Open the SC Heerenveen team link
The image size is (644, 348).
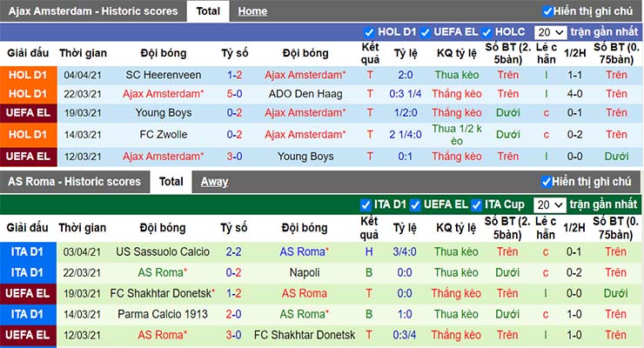(162, 75)
